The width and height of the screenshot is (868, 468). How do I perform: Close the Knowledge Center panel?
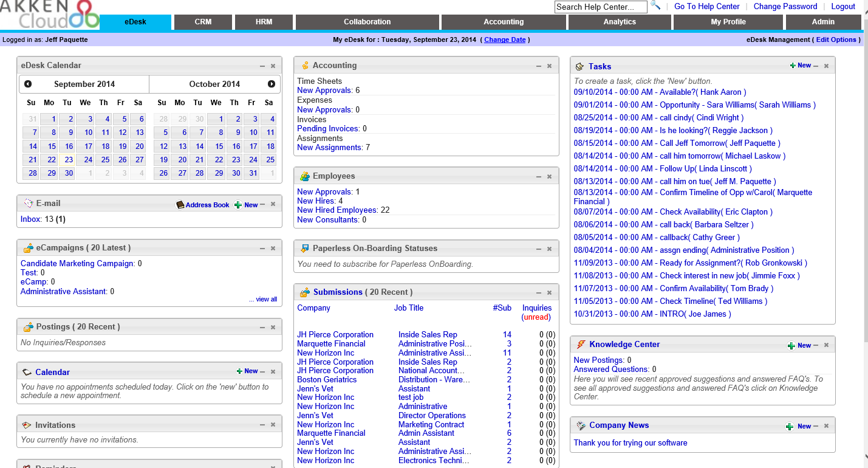[826, 345]
